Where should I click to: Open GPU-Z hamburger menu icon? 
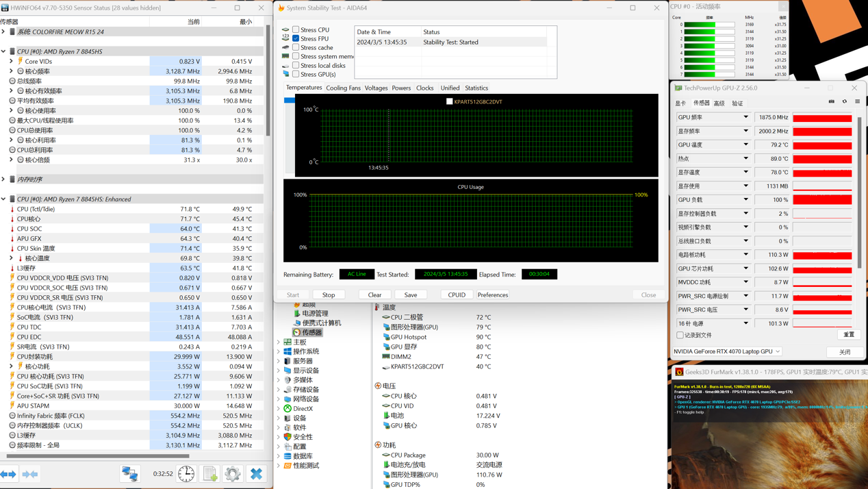pyautogui.click(x=857, y=102)
